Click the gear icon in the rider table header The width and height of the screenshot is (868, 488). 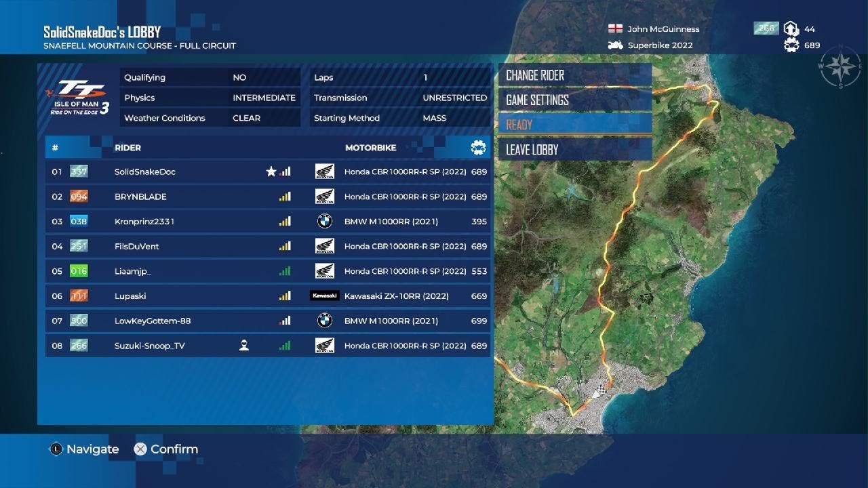click(x=478, y=147)
